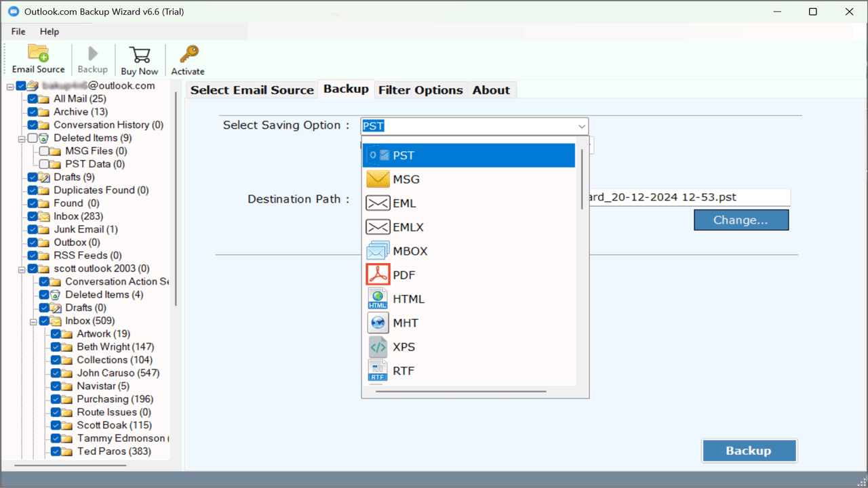Click the Change... destination button
This screenshot has width=868, height=488.
[741, 220]
